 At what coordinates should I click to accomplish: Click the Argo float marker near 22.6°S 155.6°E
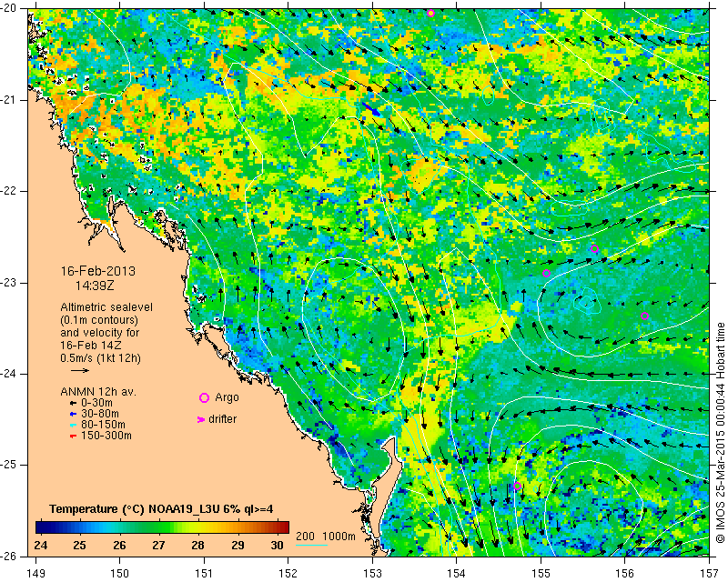pyautogui.click(x=594, y=249)
